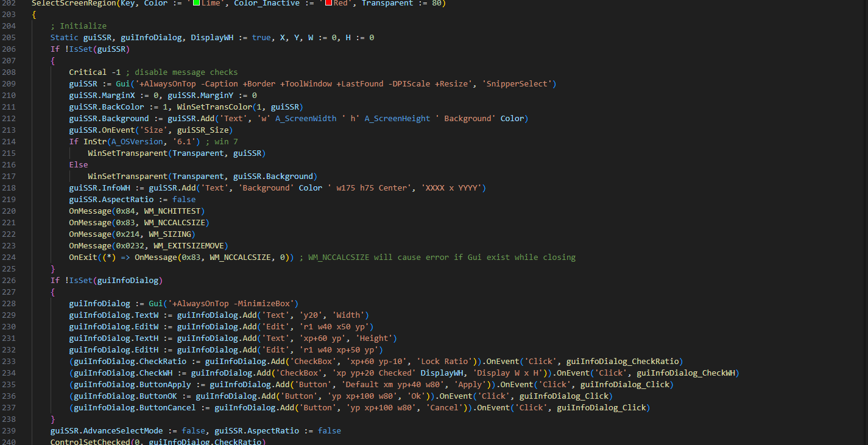Viewport: 868px width, 445px height.
Task: Open the Lime color swatch picker
Action: pyautogui.click(x=196, y=3)
